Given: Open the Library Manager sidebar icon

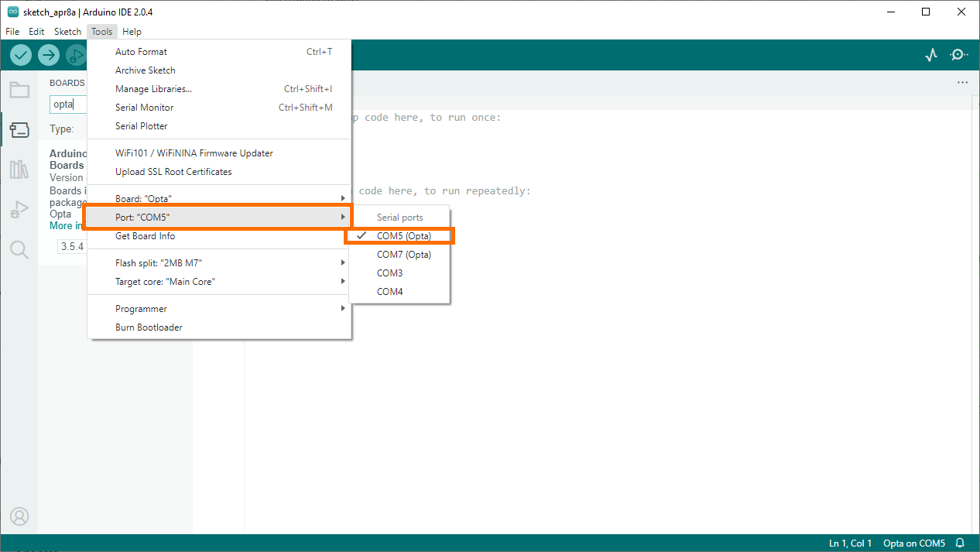Looking at the screenshot, I should pos(19,170).
